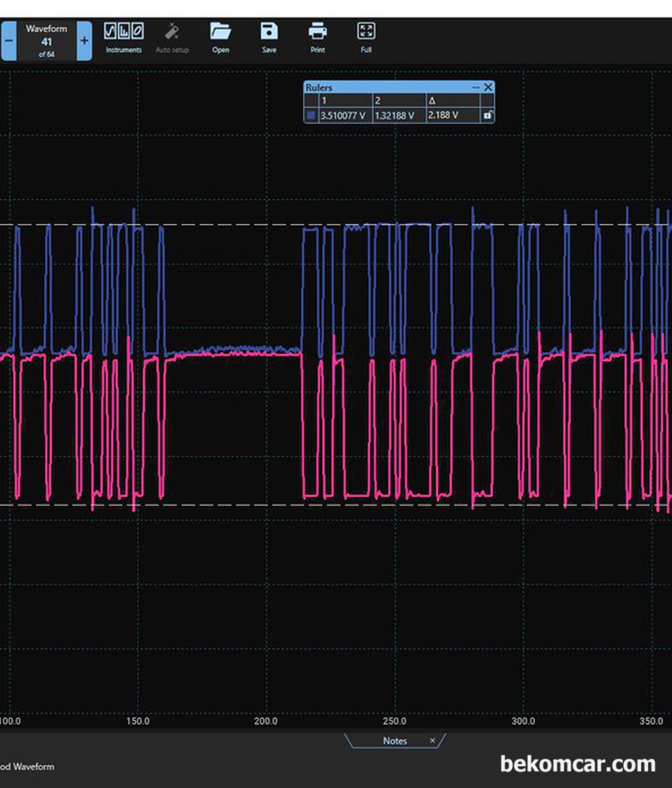
Task: Select ruler 2 value 1.32188 V
Action: [x=394, y=115]
